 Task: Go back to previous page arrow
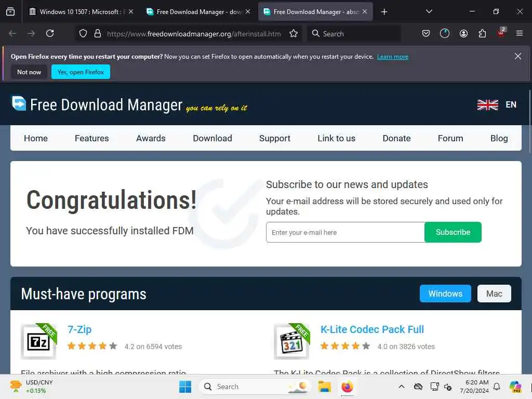click(x=12, y=33)
